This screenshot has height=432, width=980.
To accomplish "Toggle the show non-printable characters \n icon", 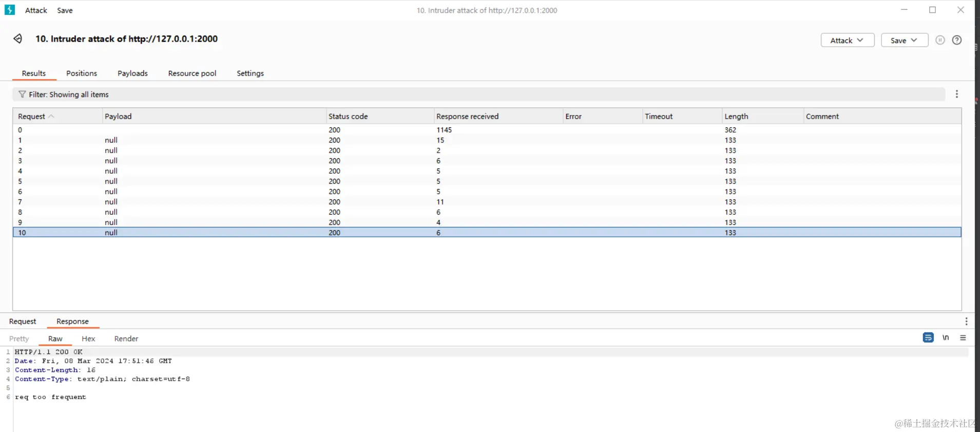I will coord(946,337).
